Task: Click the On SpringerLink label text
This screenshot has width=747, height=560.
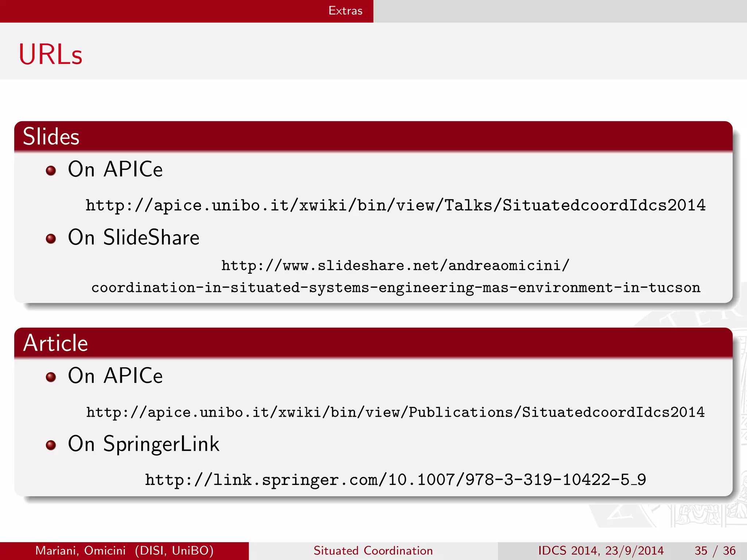Action: (x=144, y=444)
